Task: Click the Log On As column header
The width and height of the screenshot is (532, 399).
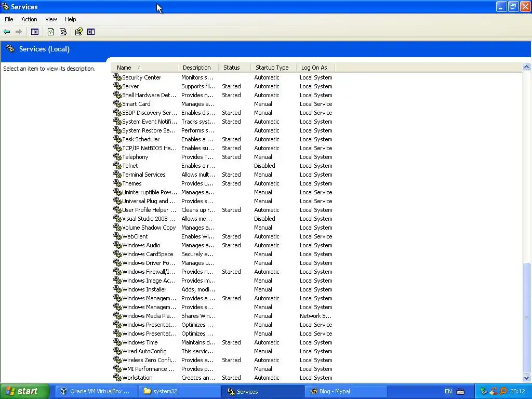Action: click(315, 68)
